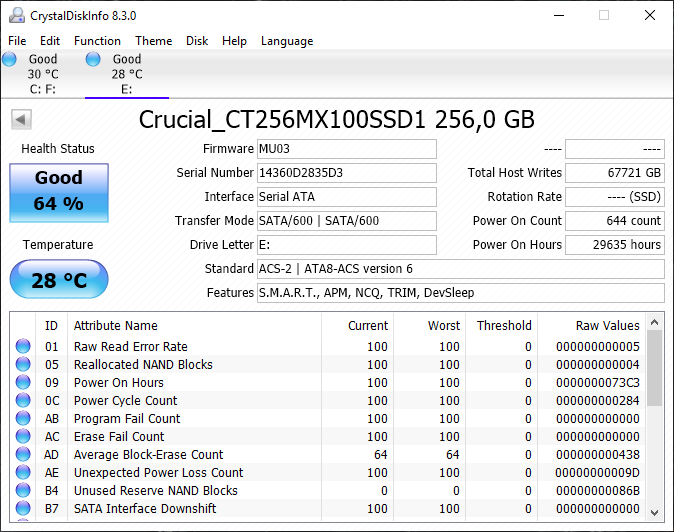
Task: Go to the previous disk with the left arrow
Action: click(x=21, y=119)
